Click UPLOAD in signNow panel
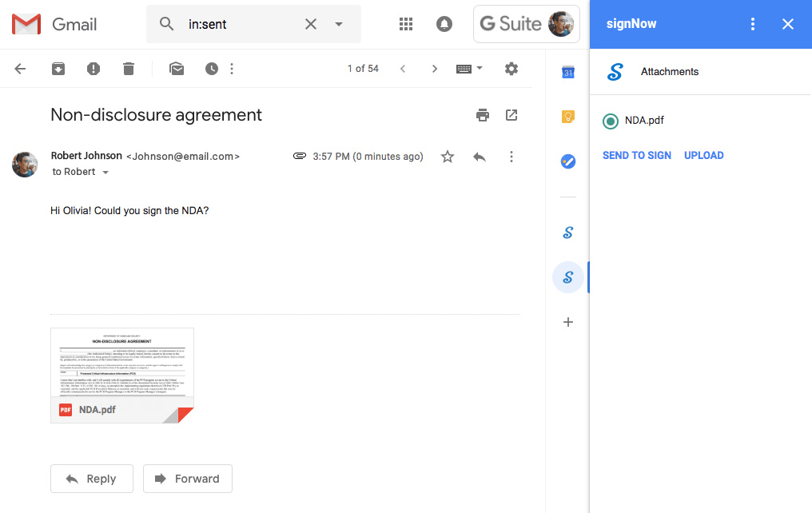The width and height of the screenshot is (812, 513). point(704,155)
